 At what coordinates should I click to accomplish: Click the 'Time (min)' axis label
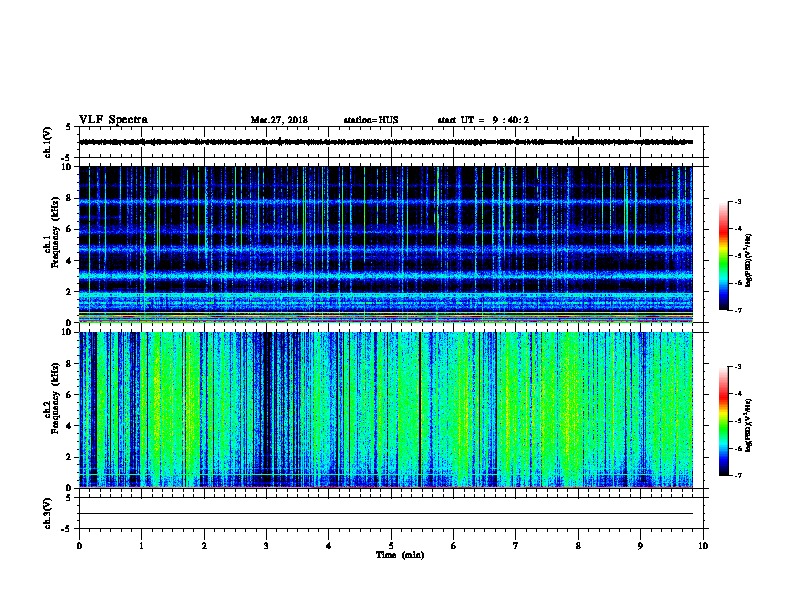click(400, 555)
